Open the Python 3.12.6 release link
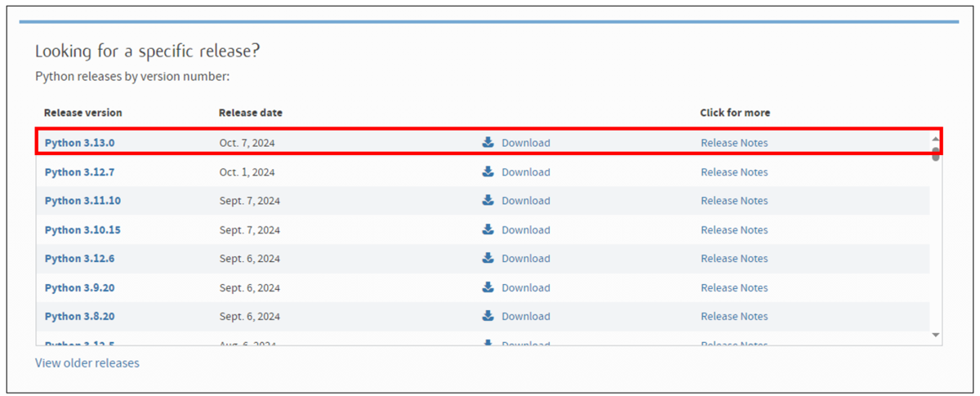 [80, 259]
